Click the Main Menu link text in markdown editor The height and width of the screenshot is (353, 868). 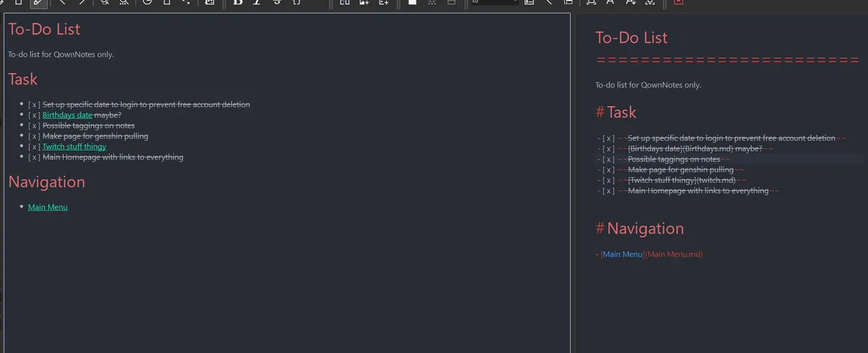point(623,254)
